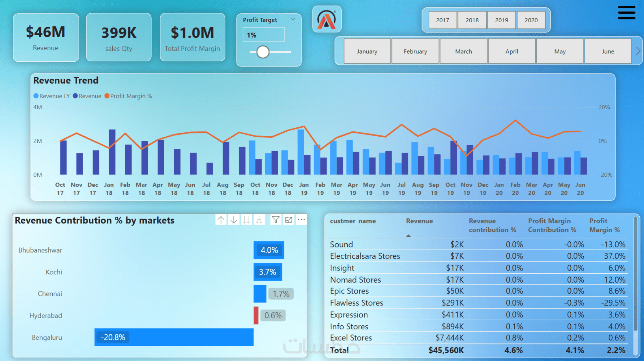Open the hamburger menu icon
The width and height of the screenshot is (644, 361).
(626, 13)
